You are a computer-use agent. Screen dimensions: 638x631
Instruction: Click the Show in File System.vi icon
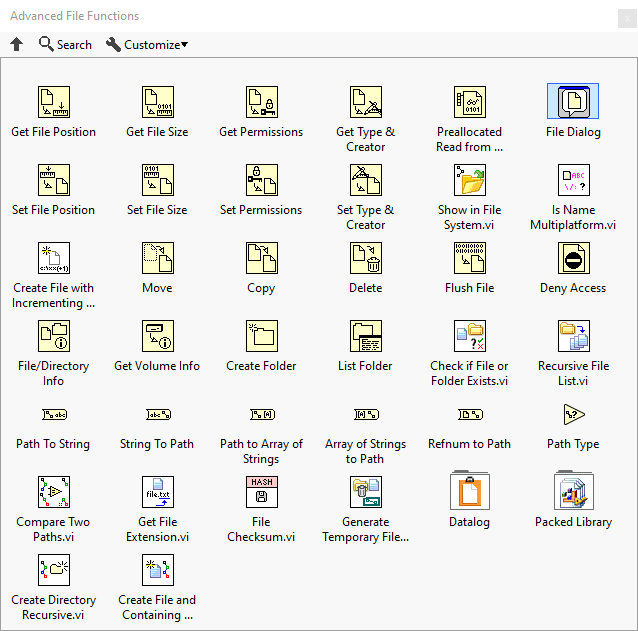[469, 180]
